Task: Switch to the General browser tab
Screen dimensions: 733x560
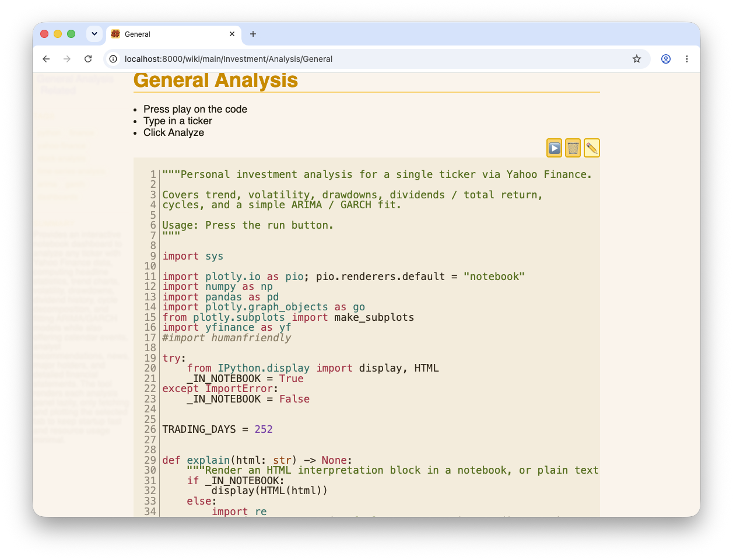Action: (174, 34)
